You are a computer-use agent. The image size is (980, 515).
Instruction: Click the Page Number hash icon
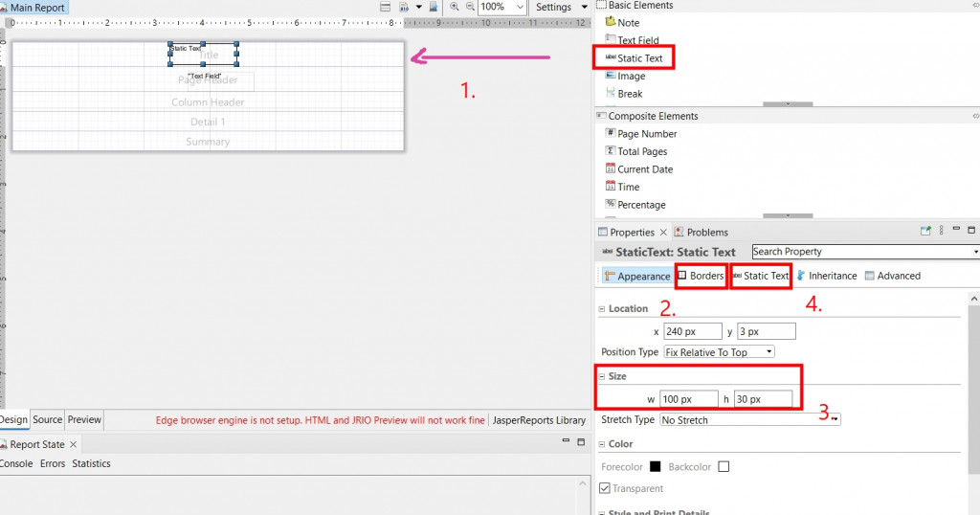point(611,133)
